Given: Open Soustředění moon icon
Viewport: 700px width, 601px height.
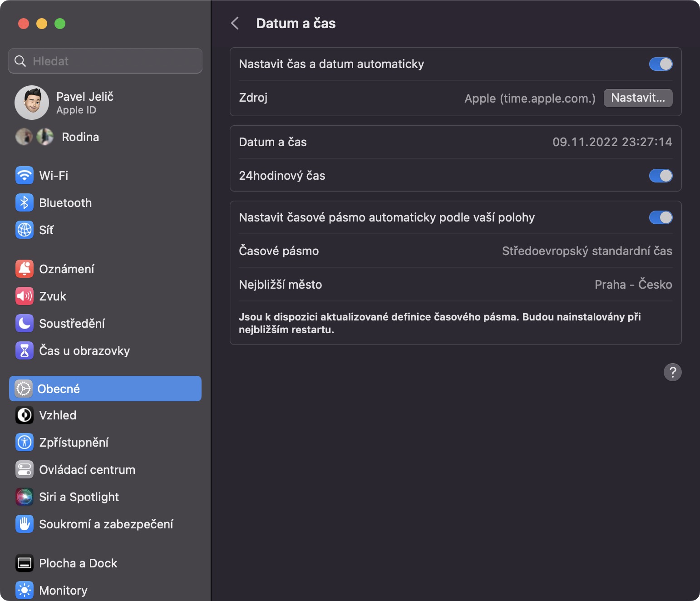Looking at the screenshot, I should 25,324.
